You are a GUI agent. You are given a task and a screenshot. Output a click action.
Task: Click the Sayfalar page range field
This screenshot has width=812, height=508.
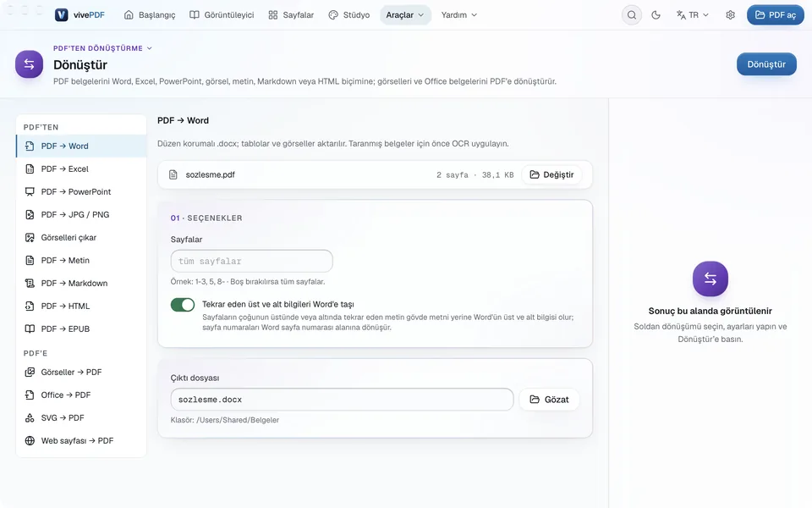(252, 262)
